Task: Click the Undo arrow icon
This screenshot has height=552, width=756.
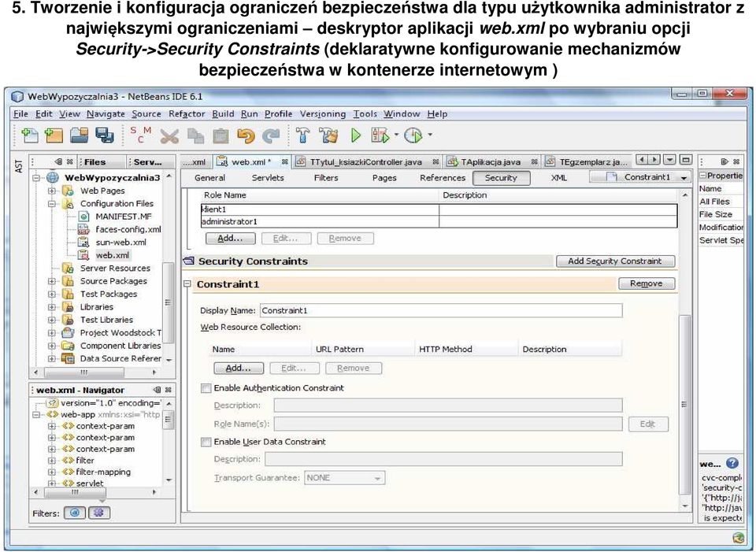Action: pyautogui.click(x=246, y=136)
